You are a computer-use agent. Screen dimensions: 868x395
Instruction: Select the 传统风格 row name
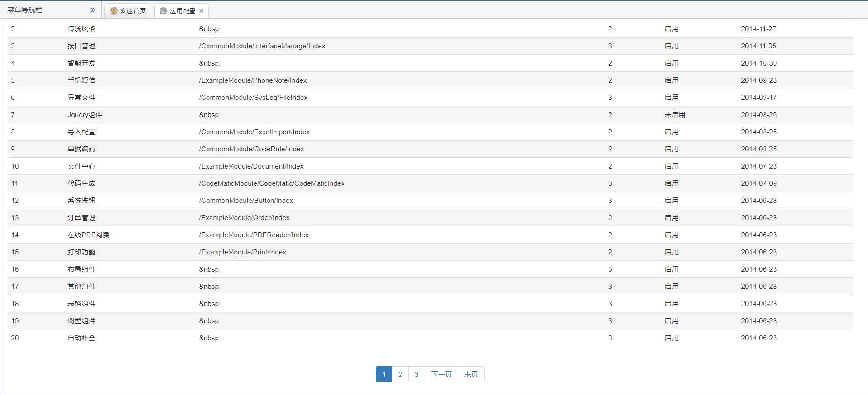81,29
